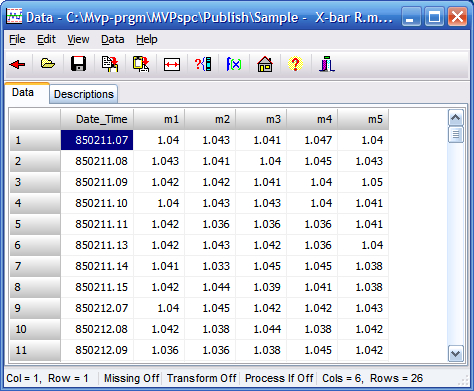Image resolution: width=474 pixels, height=391 pixels.
Task: Click the paste clipboard toolbar icon
Action: coord(141,64)
